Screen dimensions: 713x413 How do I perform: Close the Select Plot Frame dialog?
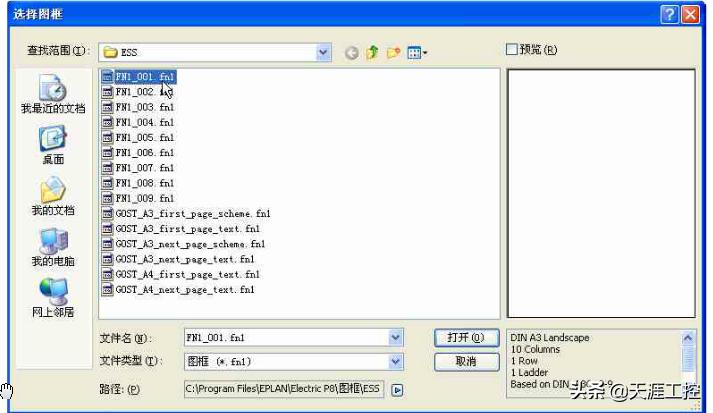pos(691,15)
